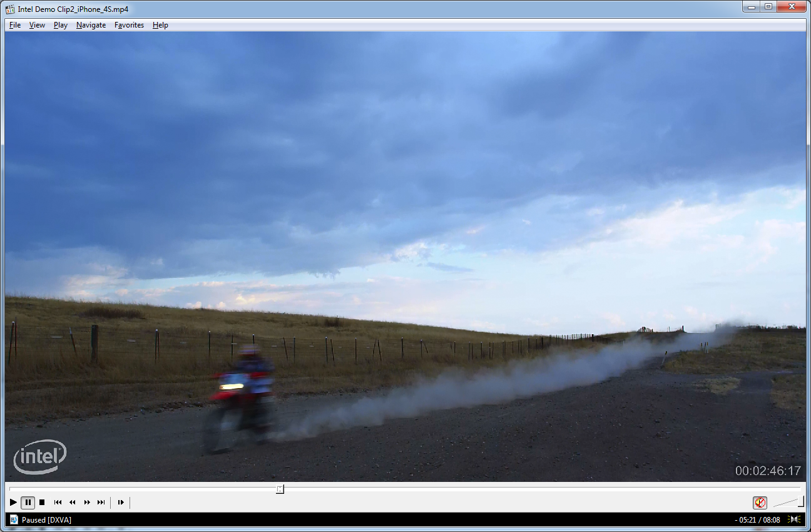Open the Play menu
This screenshot has height=532, width=811.
click(61, 25)
